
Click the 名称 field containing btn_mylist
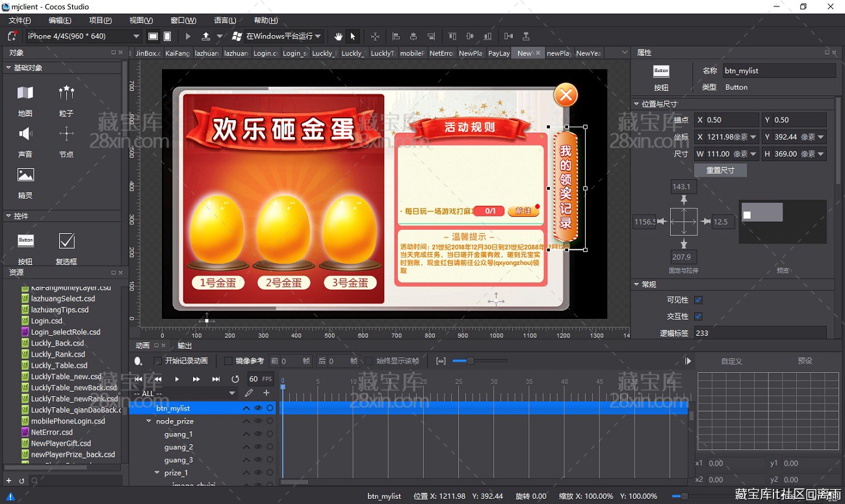tap(779, 71)
